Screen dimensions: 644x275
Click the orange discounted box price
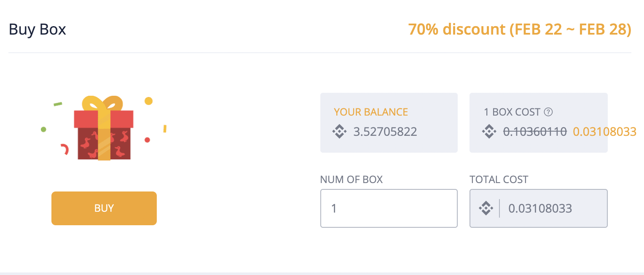(604, 132)
